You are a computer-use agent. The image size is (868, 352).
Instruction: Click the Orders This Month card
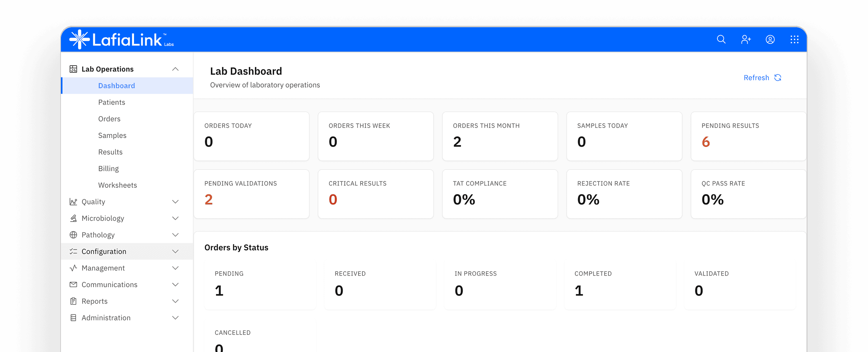(x=500, y=136)
